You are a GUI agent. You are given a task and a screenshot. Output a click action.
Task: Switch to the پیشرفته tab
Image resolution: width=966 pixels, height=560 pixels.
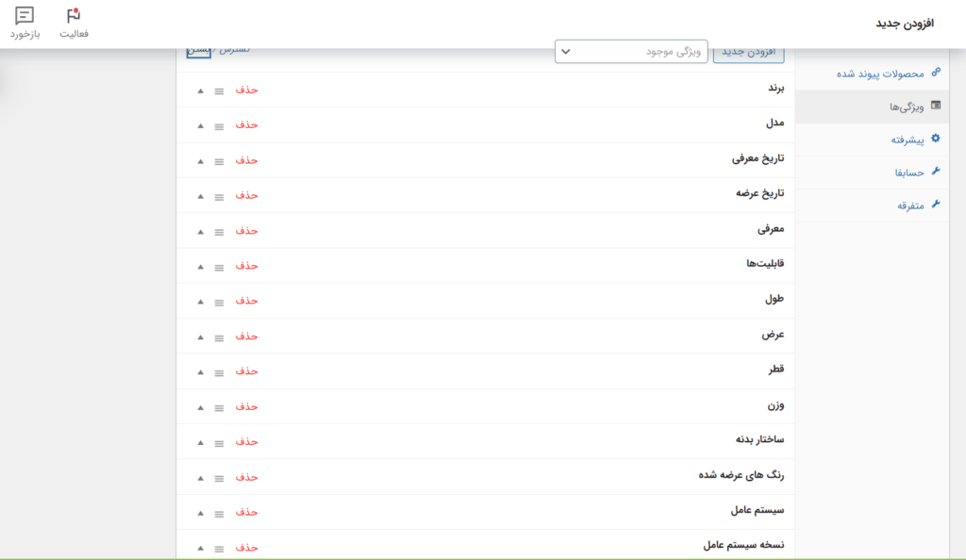pos(871,140)
